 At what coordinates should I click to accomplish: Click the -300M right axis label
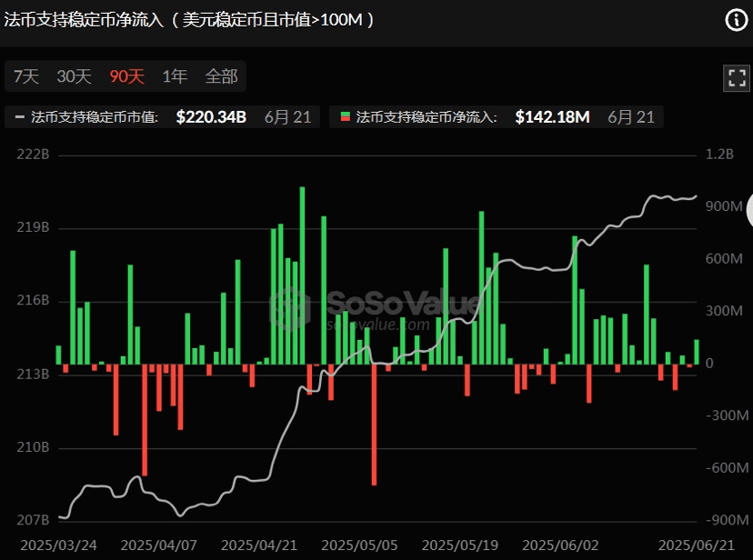tap(727, 415)
